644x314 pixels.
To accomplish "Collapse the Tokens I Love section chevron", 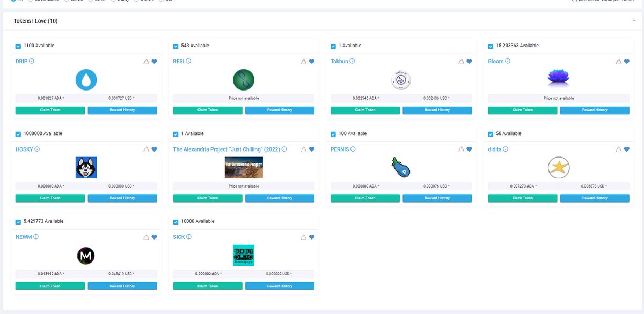I will tap(633, 21).
